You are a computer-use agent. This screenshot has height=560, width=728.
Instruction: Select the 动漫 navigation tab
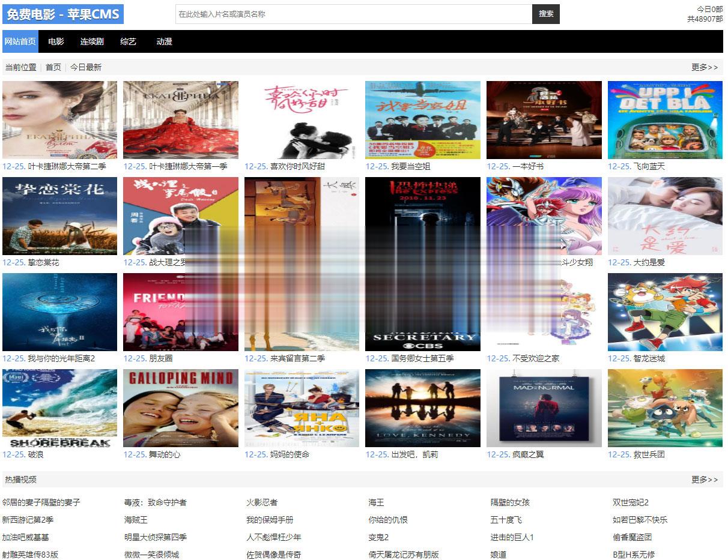(x=164, y=41)
